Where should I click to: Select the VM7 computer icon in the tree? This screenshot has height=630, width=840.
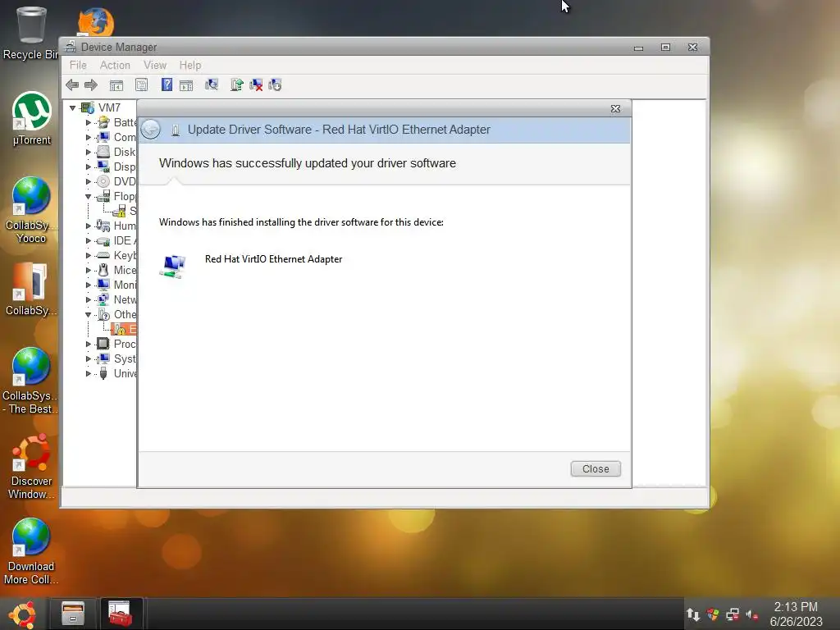tap(88, 107)
